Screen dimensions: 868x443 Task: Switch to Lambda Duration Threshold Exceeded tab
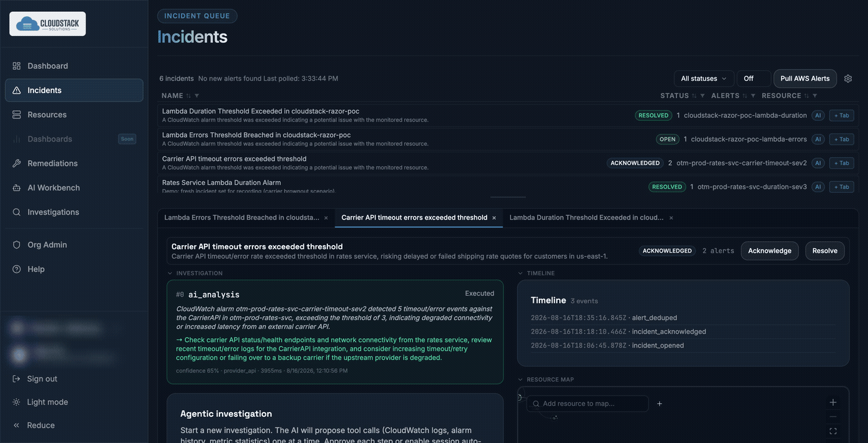click(x=587, y=218)
